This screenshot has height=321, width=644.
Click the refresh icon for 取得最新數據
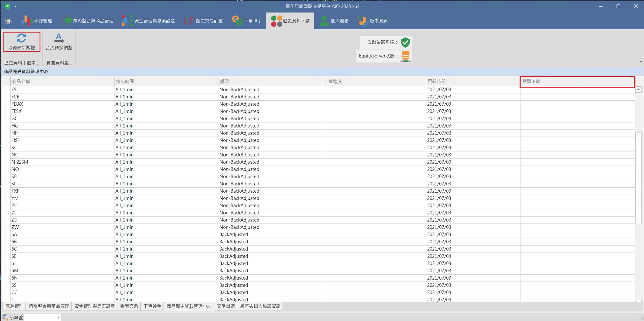tap(21, 38)
